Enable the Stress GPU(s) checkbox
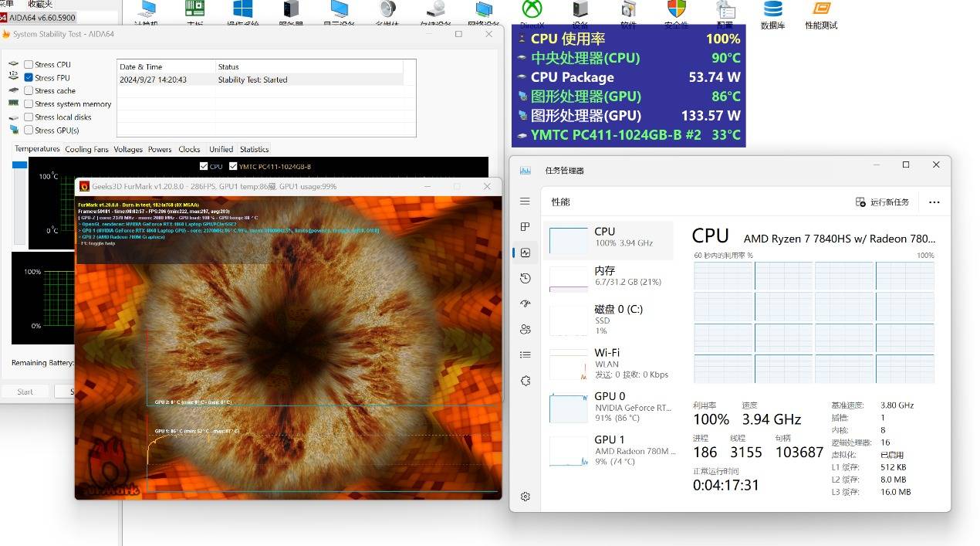Screen dimensions: 980x546 pyautogui.click(x=29, y=131)
